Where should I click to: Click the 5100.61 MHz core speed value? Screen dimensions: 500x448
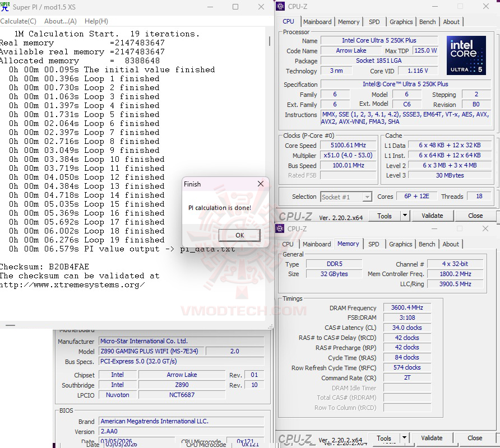point(348,145)
